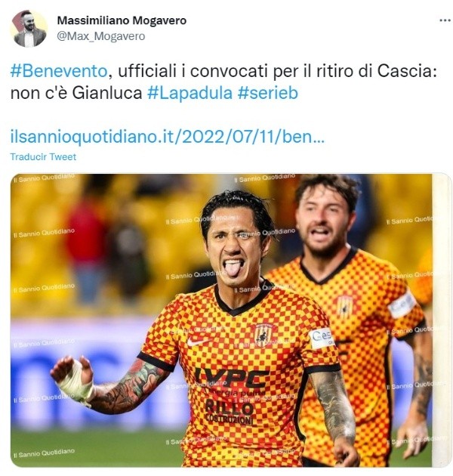Open the three-dot more options menu
453x476 pixels.
tap(445, 20)
